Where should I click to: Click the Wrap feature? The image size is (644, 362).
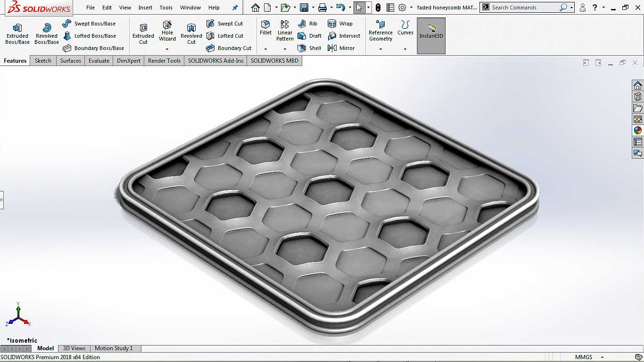tap(340, 24)
